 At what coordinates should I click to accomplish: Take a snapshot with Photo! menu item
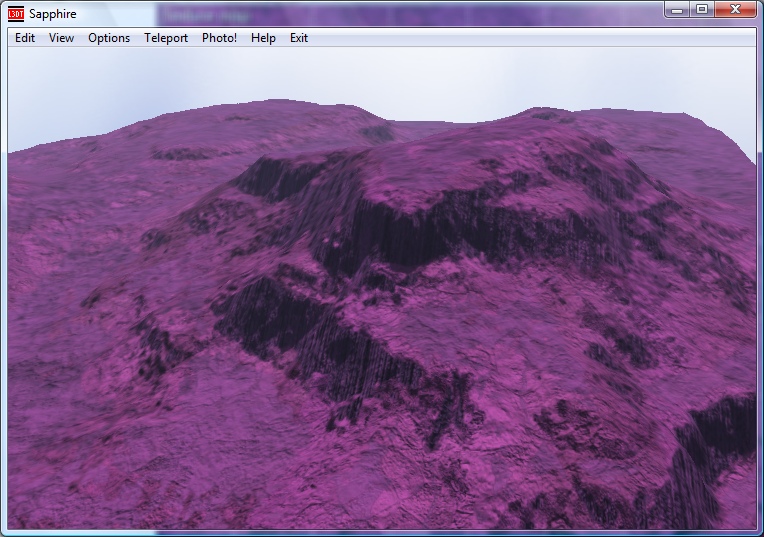219,38
